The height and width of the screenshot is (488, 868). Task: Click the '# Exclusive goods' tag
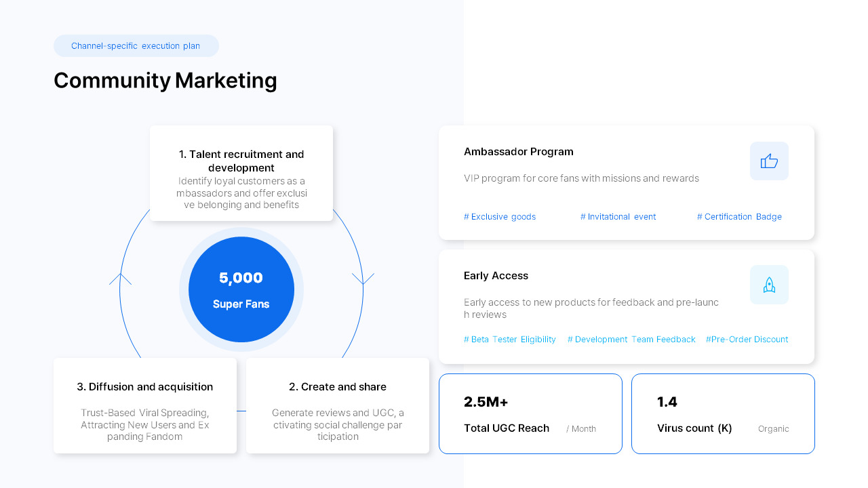coord(500,217)
